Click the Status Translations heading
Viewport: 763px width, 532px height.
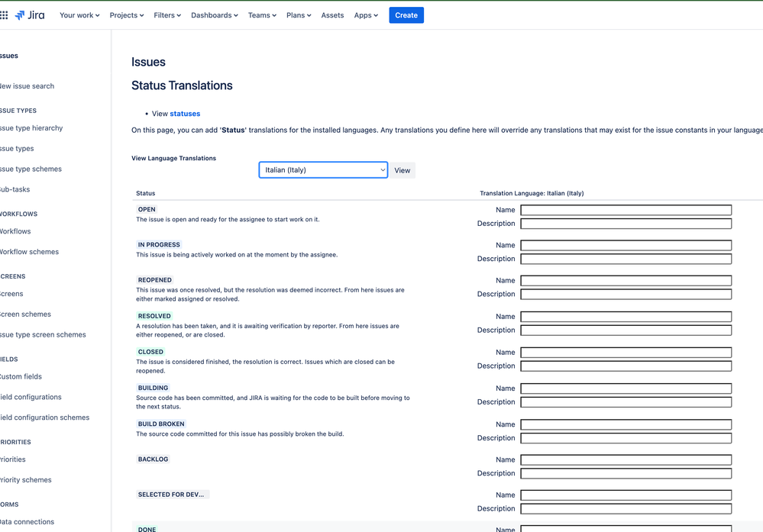coord(182,85)
